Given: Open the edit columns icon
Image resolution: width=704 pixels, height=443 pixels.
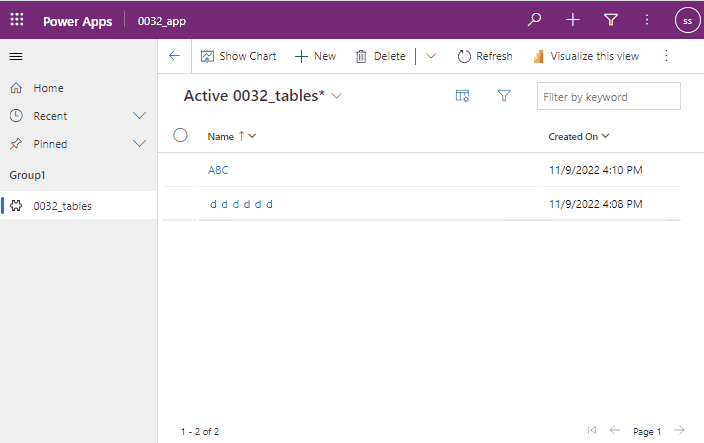Looking at the screenshot, I should click(462, 96).
